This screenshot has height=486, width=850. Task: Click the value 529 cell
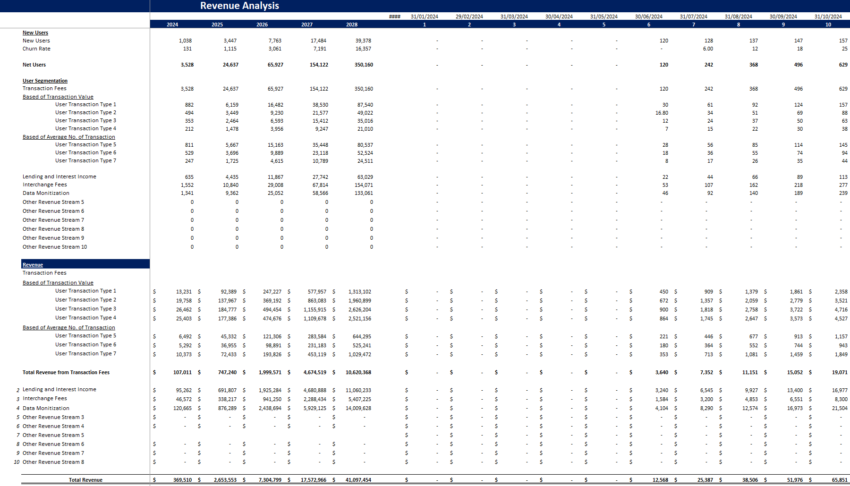tap(189, 153)
